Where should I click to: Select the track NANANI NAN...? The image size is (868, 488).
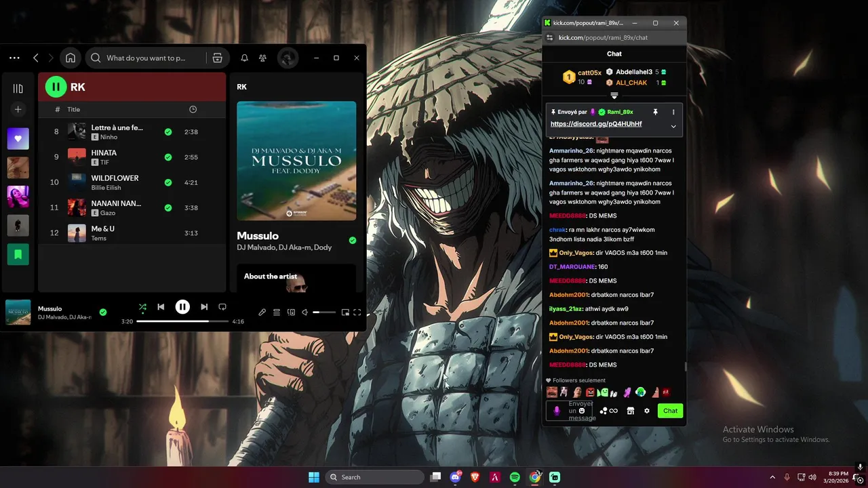[x=132, y=207]
